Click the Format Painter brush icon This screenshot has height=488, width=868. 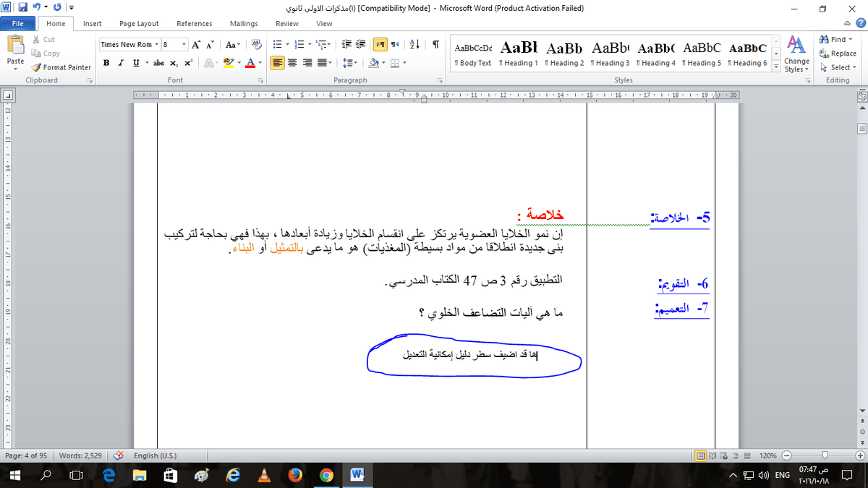(x=37, y=67)
